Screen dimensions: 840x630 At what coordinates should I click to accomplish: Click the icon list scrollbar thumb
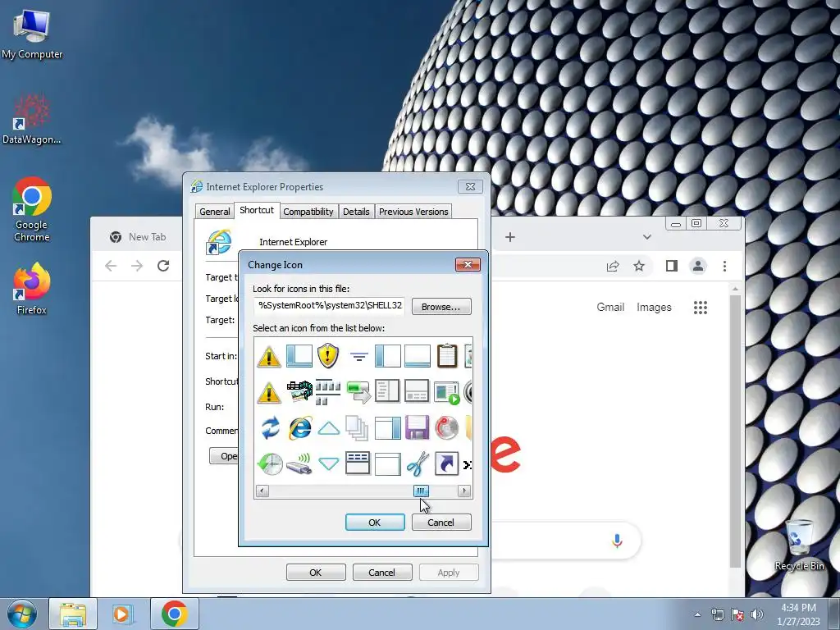(422, 491)
